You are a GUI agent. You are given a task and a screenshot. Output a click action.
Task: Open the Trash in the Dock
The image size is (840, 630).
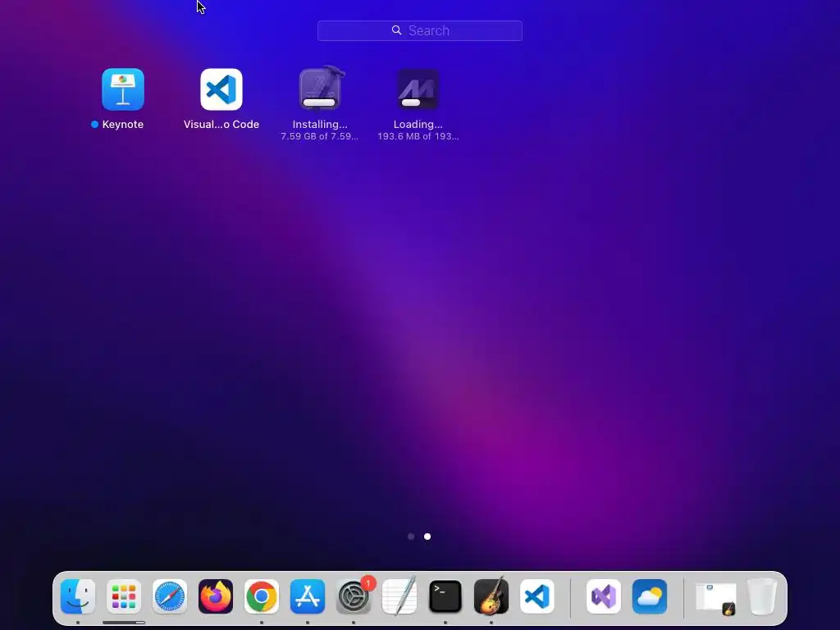(762, 596)
